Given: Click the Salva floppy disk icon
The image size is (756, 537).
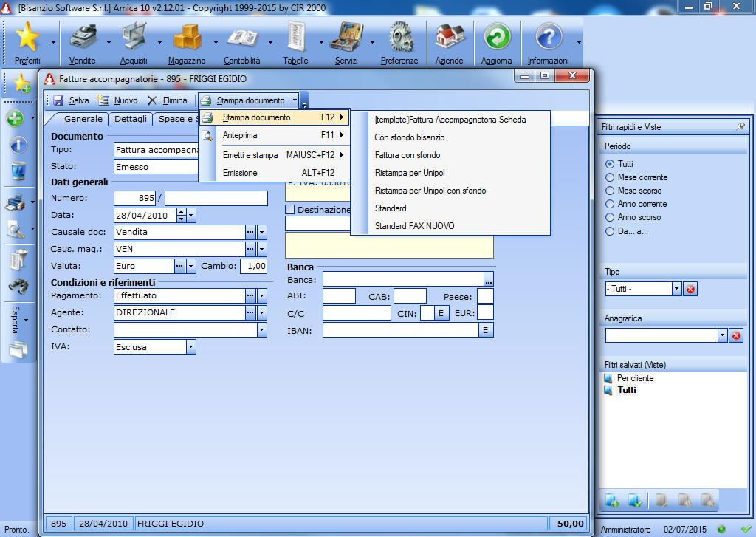Looking at the screenshot, I should [x=59, y=100].
